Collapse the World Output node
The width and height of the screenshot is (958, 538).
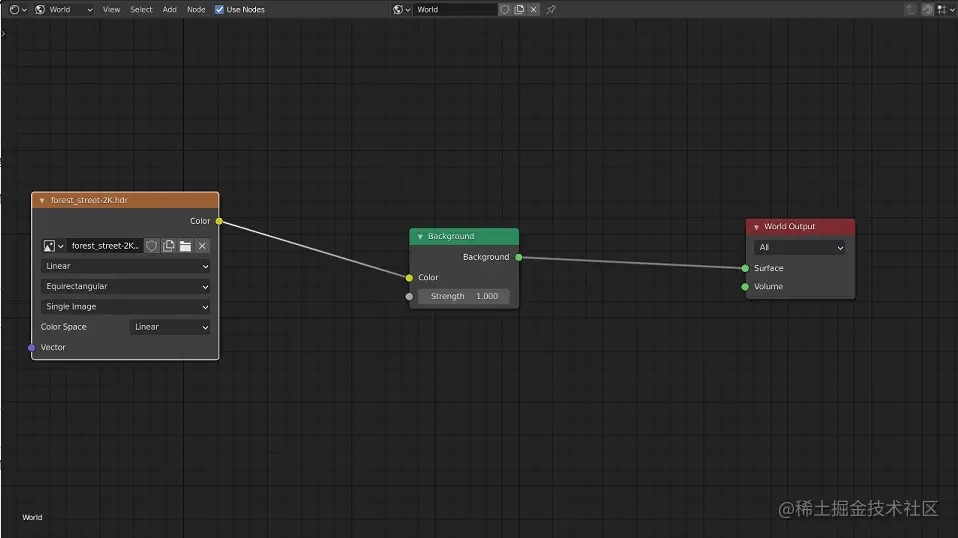(756, 227)
